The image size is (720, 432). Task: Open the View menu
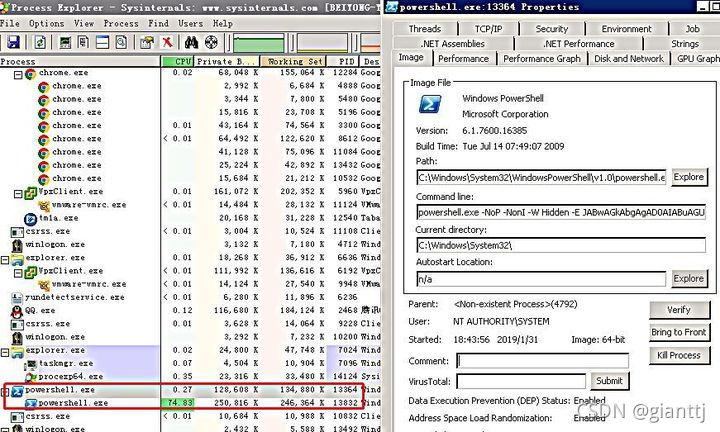pos(84,23)
